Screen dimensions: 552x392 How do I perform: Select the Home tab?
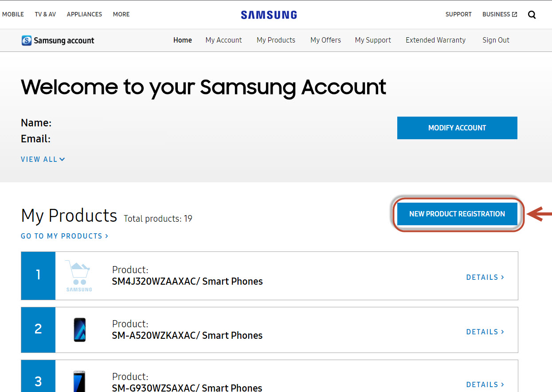pos(183,40)
